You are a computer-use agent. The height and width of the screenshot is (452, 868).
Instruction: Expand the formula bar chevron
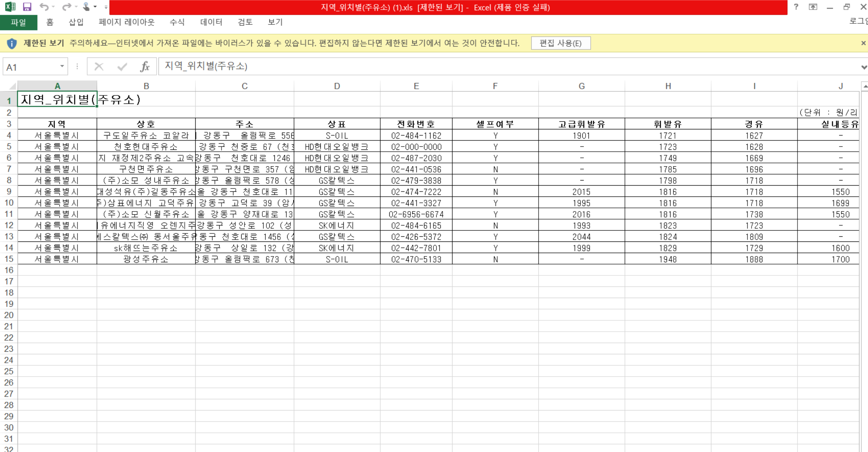click(x=864, y=67)
